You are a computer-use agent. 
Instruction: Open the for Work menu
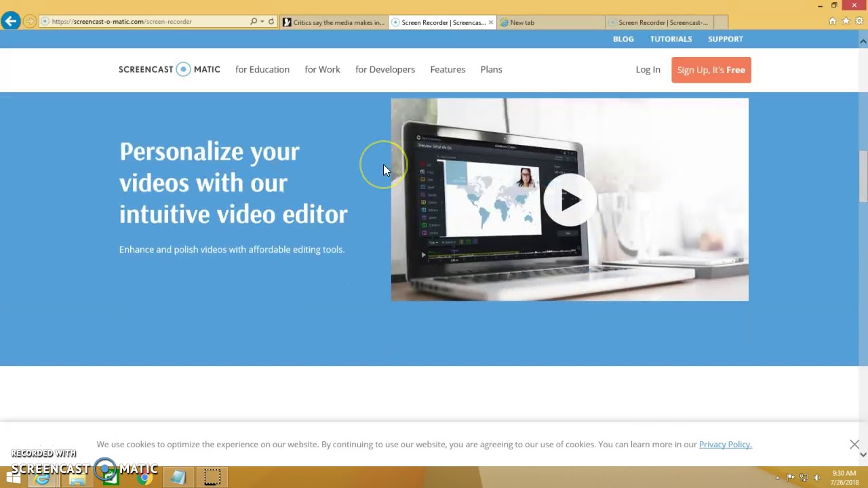tap(322, 69)
